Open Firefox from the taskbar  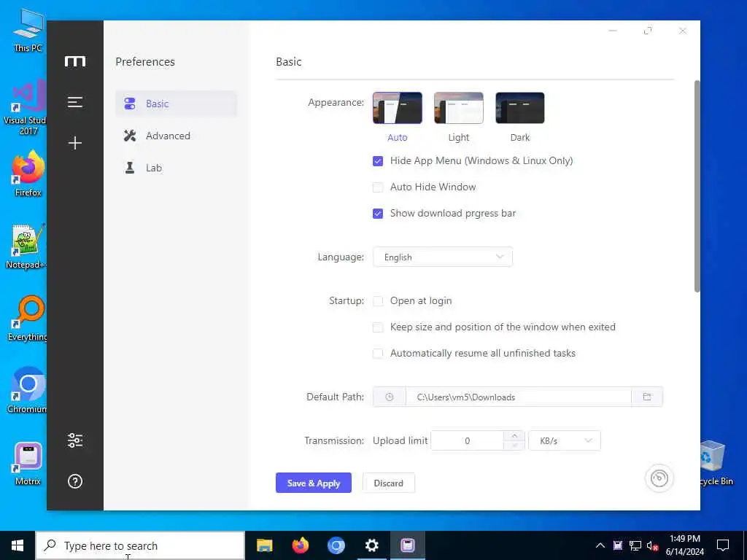tap(300, 545)
